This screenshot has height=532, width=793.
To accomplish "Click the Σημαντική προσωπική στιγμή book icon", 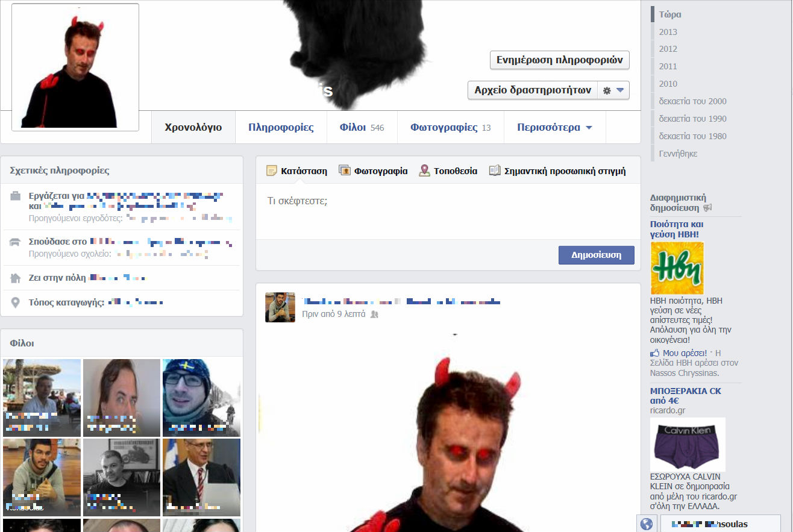I will point(495,171).
